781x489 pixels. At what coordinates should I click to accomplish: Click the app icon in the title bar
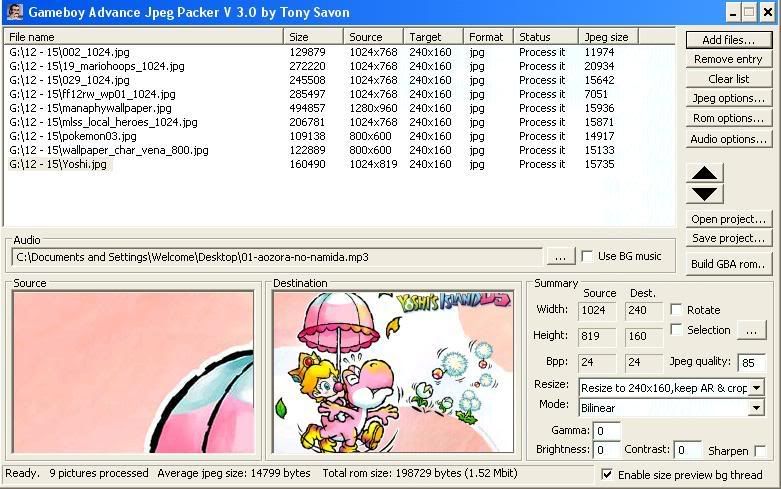(15, 12)
